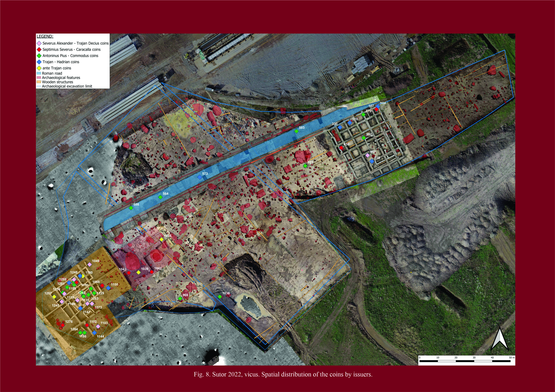Select the green coin marker labeled 1038
Viewport: 555px width, 392px height.
tap(220, 297)
